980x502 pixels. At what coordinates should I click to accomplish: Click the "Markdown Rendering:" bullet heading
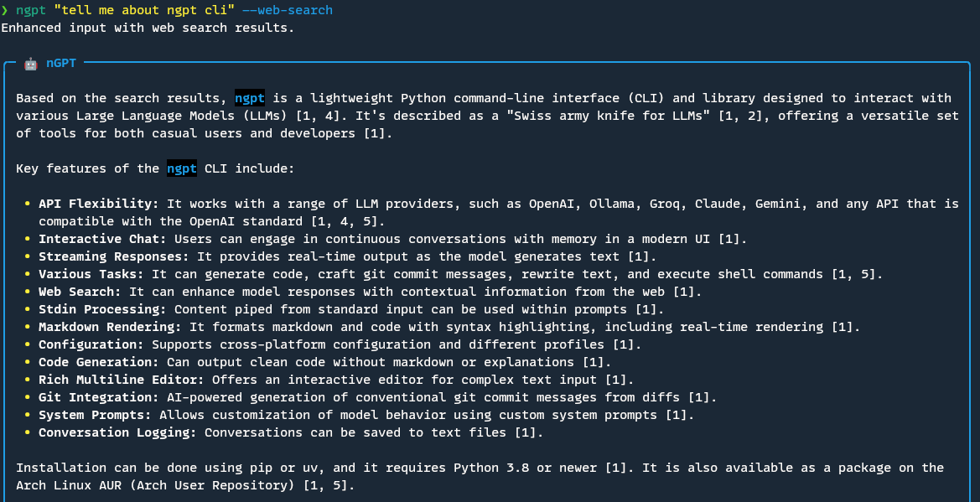111,326
